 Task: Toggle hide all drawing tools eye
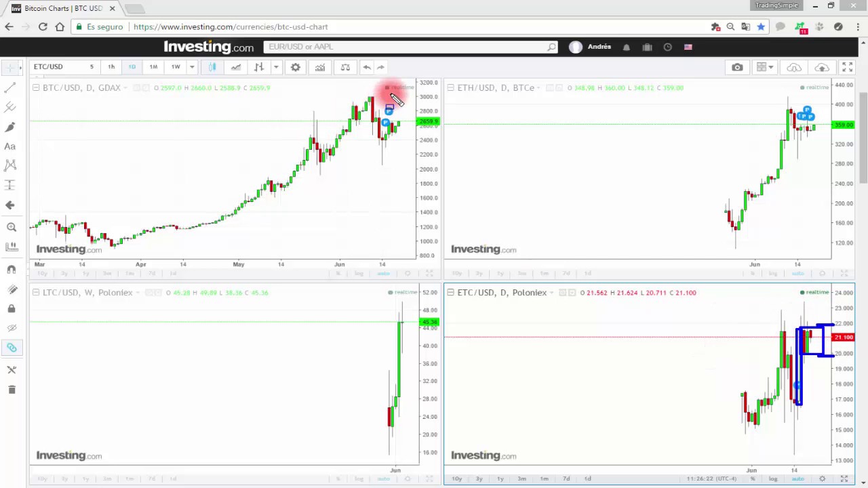[11, 328]
